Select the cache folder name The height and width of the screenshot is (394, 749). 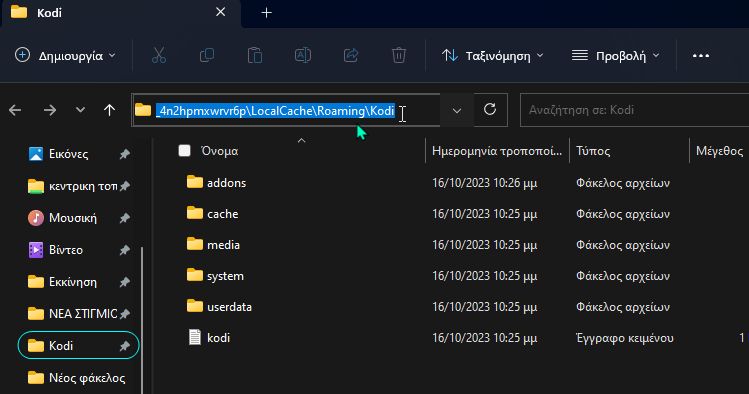tap(223, 214)
